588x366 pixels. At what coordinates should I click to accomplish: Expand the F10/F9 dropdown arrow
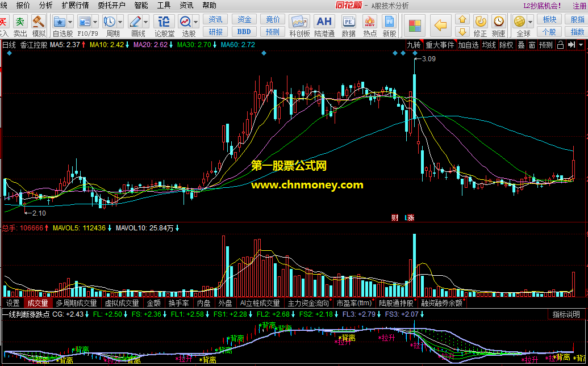(x=95, y=22)
